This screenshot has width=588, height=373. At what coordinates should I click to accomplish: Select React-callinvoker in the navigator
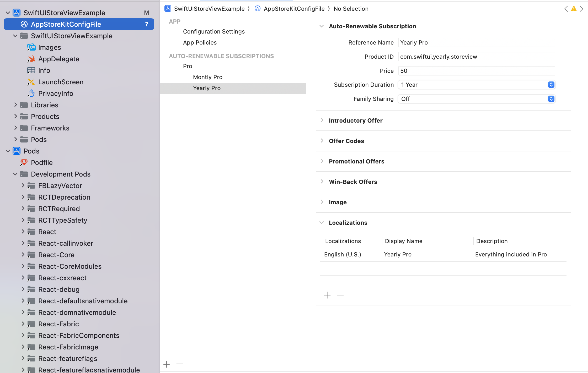[x=66, y=243]
